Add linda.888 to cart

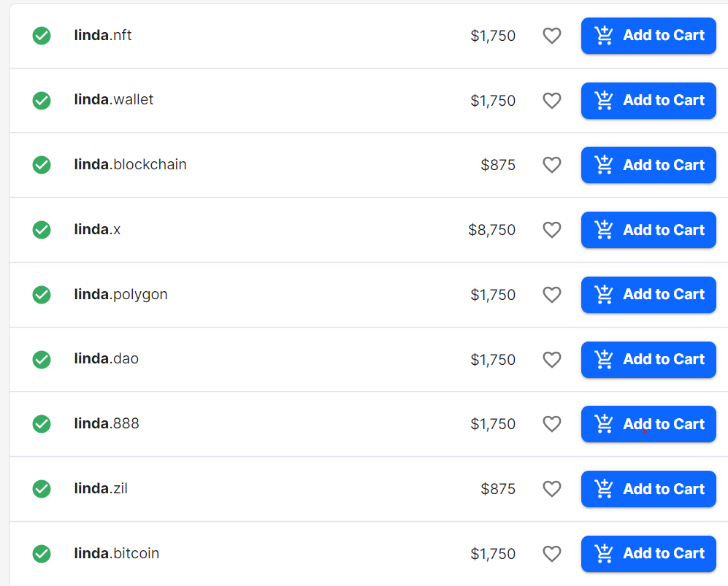coord(648,424)
